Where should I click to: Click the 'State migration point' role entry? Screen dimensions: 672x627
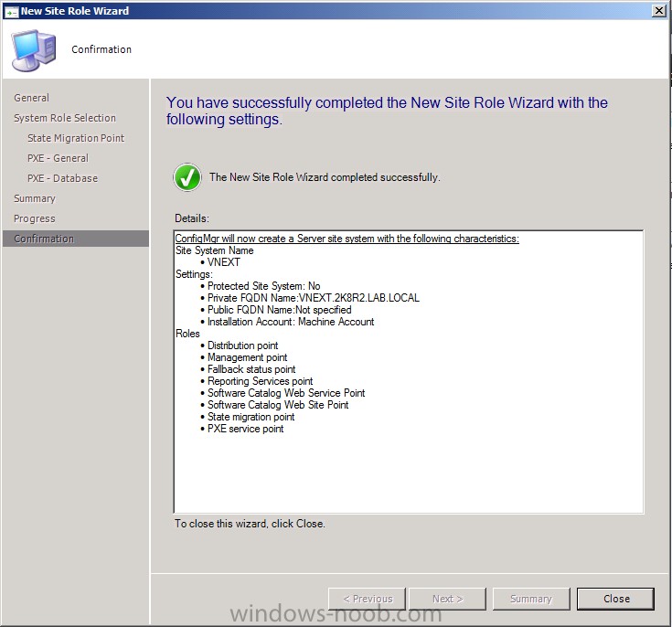pos(251,417)
